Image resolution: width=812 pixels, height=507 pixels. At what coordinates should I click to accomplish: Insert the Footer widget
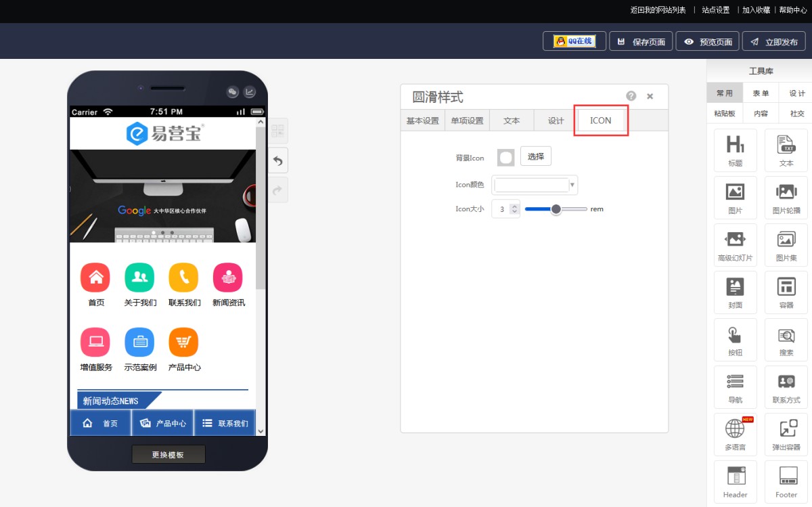point(786,482)
